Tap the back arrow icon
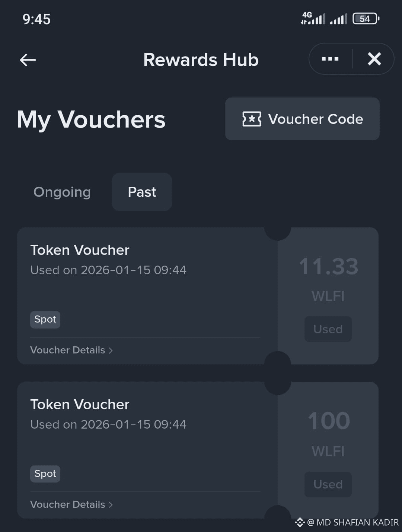Image resolution: width=402 pixels, height=532 pixels. (28, 60)
